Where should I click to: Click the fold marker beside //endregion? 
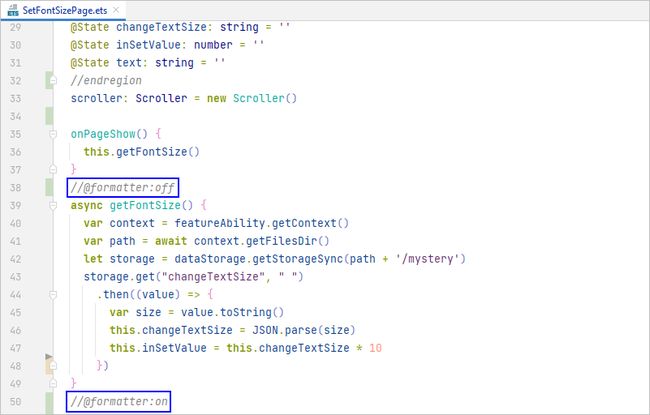(53, 80)
